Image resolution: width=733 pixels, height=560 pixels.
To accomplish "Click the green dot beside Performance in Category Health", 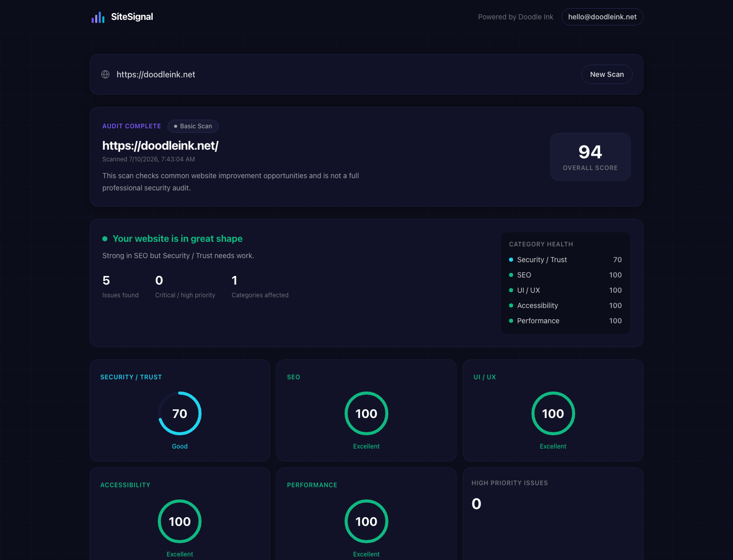I will pyautogui.click(x=511, y=321).
